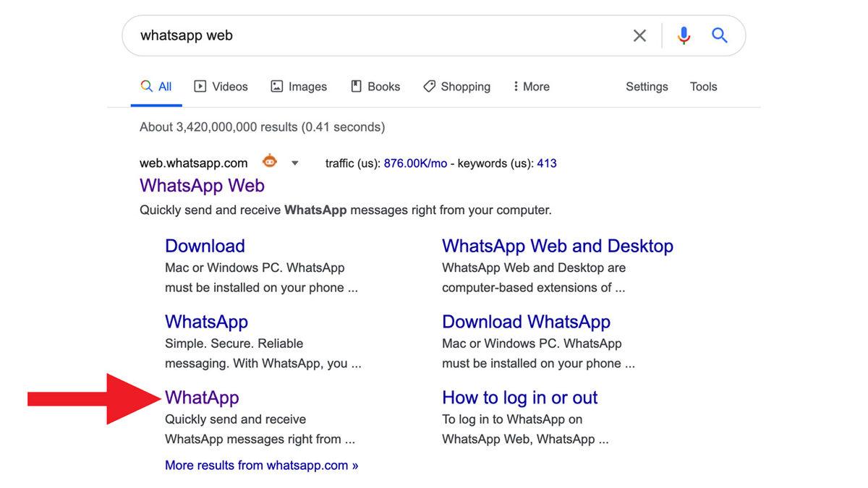This screenshot has width=868, height=488.
Task: Open the Tools options
Action: click(703, 86)
